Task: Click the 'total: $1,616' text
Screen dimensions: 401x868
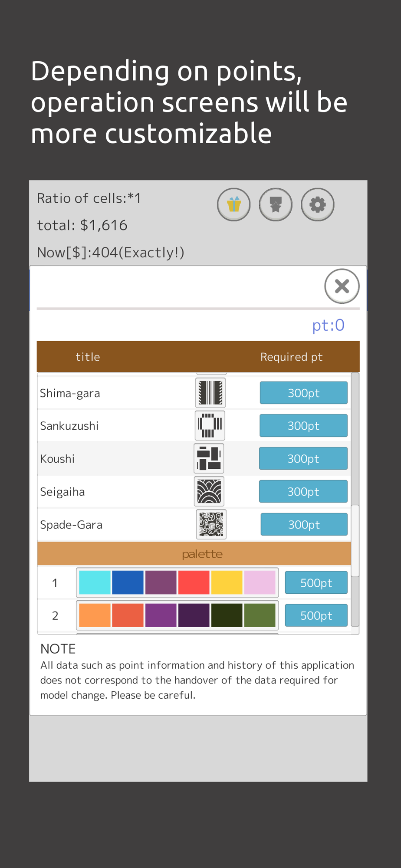Action: coord(82,225)
